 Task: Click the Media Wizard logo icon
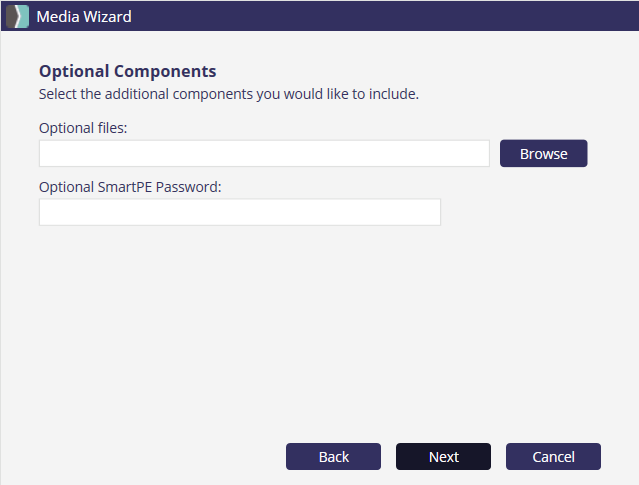17,16
